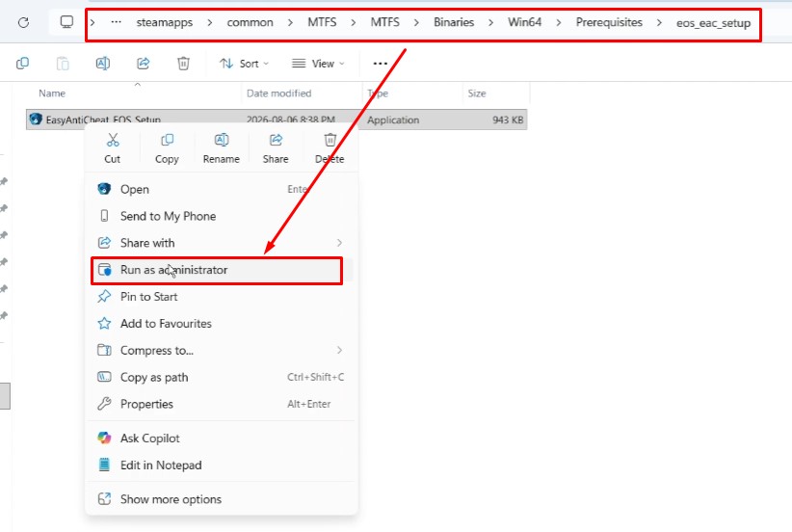792x532 pixels.
Task: Go to the steamapps breadcrumb folder
Action: (164, 23)
